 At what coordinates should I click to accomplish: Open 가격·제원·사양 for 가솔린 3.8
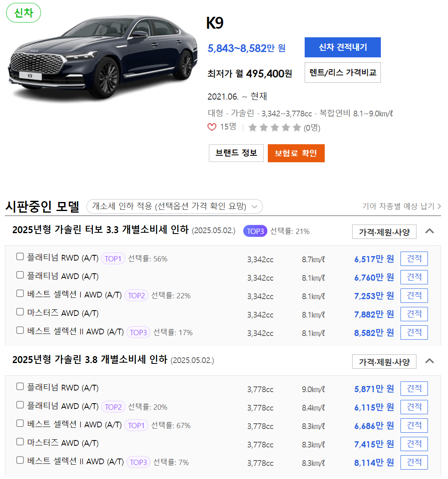pos(384,362)
